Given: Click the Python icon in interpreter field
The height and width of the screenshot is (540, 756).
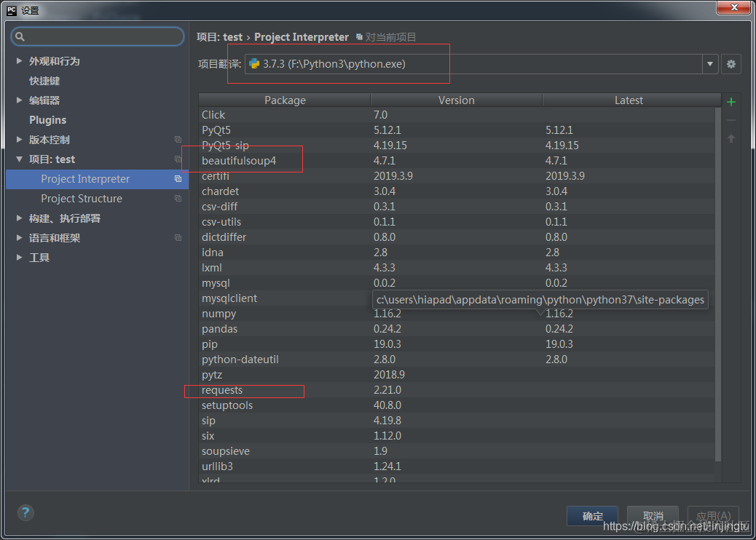Looking at the screenshot, I should click(x=254, y=64).
